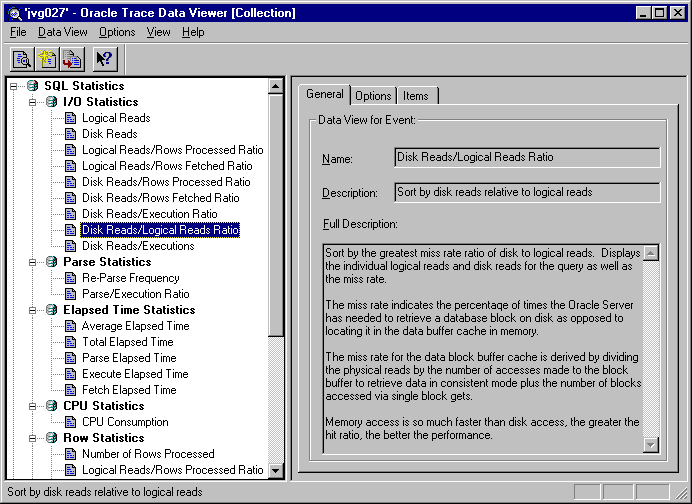Click the second toolbar icon with yellow starburst
The height and width of the screenshot is (504, 692).
[x=47, y=59]
